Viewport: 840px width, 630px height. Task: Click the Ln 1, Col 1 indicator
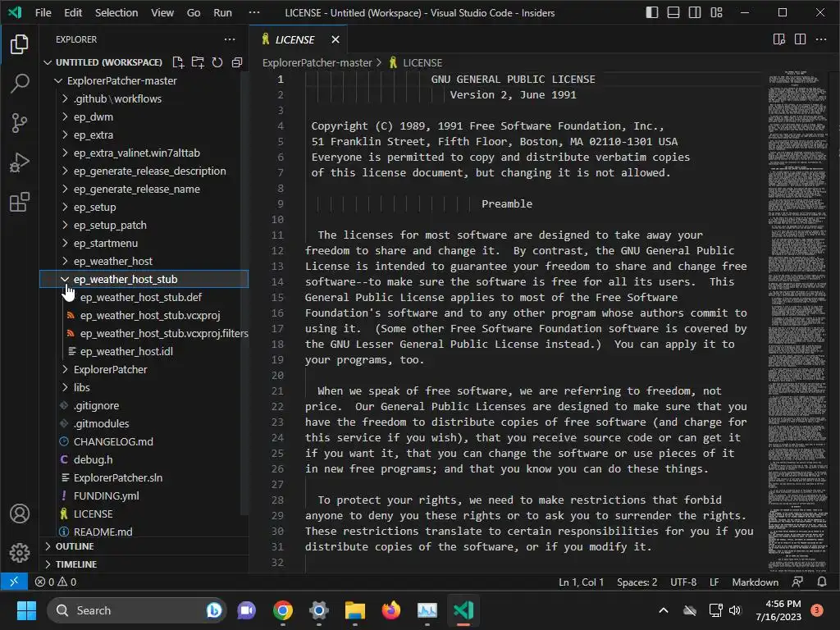point(581,582)
